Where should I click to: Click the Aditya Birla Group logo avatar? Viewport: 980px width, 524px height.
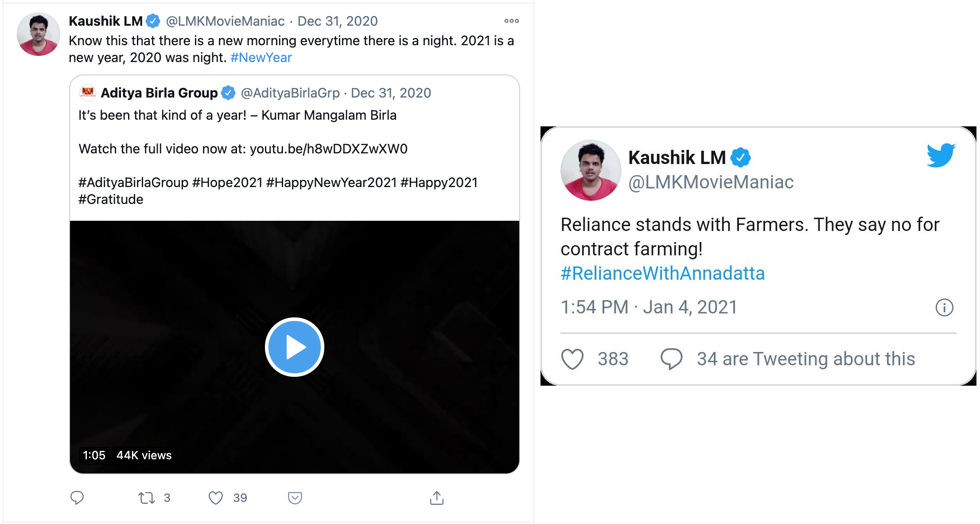click(x=88, y=93)
